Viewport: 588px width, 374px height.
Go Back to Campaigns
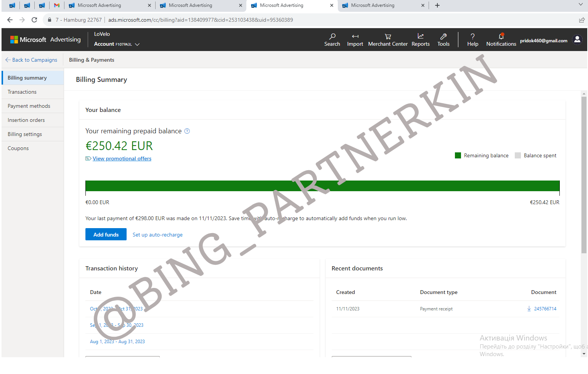click(31, 60)
